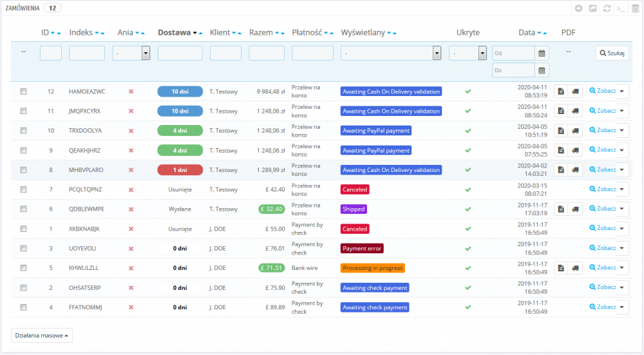Sort ID column descending arrow

[x=53, y=33]
